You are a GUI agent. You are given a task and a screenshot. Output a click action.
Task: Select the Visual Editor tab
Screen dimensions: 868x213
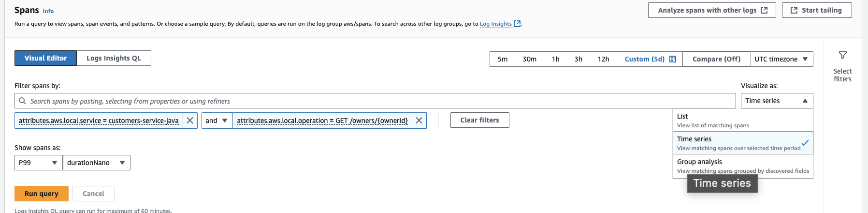pyautogui.click(x=45, y=58)
